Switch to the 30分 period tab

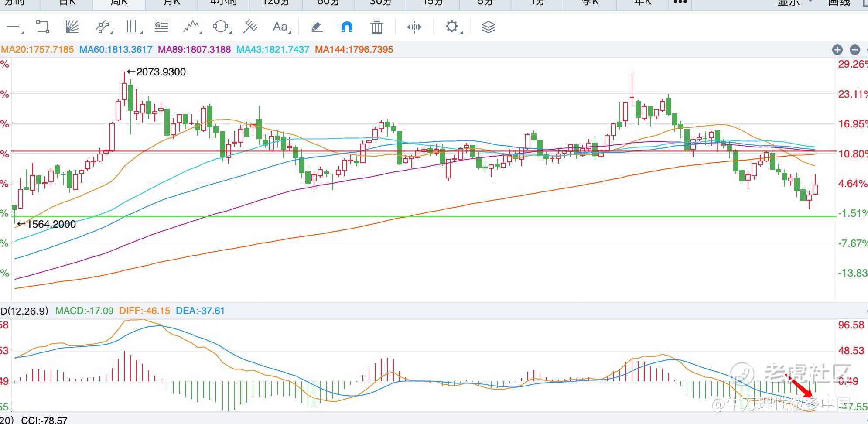(x=381, y=3)
